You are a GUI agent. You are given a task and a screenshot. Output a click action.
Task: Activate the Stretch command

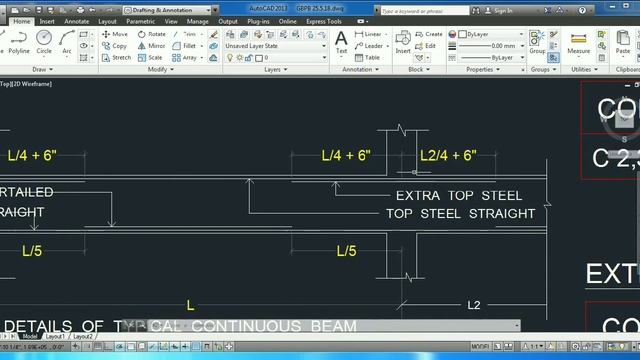(x=116, y=58)
